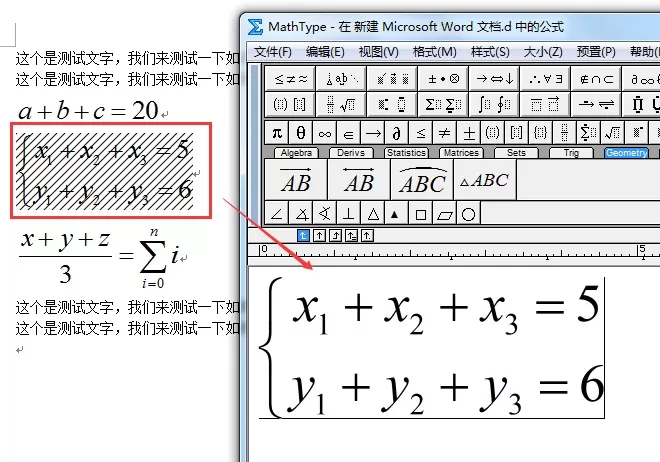Select the decimal tab stop button
This screenshot has width=660, height=462.
click(367, 236)
